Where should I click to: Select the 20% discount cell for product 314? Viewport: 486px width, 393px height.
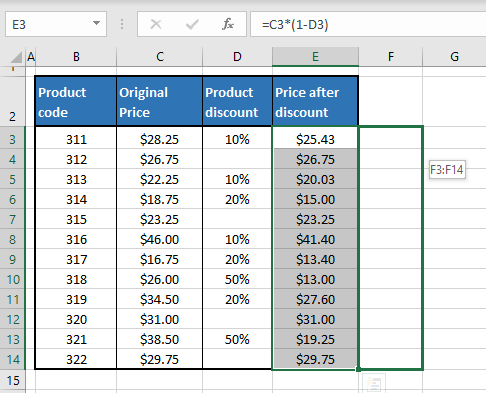[237, 199]
